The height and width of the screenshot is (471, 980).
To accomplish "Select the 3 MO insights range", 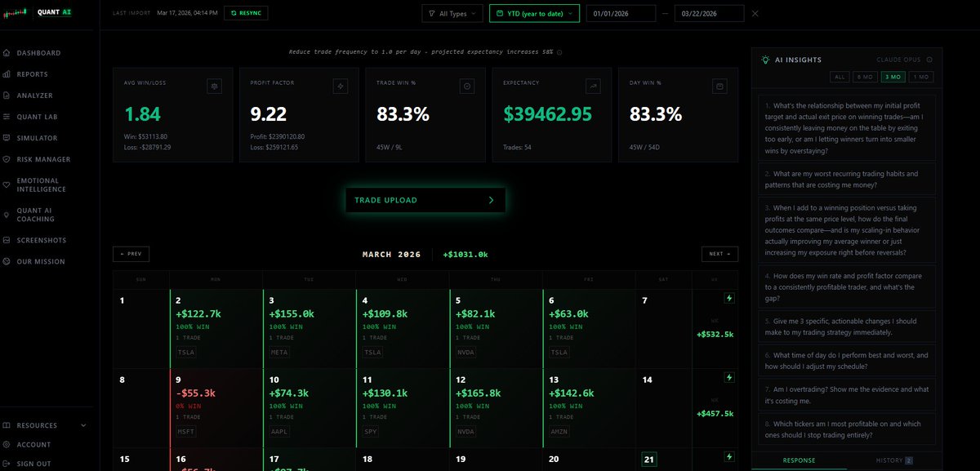I will [893, 77].
